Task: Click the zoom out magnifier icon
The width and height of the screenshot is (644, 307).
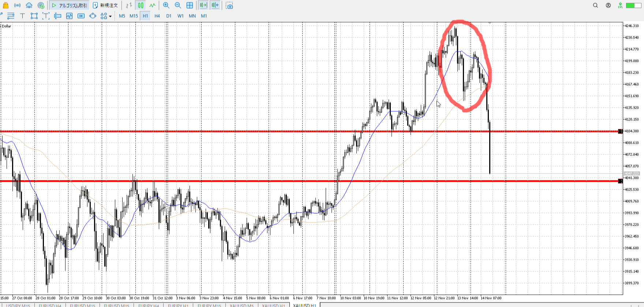Action: pyautogui.click(x=178, y=5)
